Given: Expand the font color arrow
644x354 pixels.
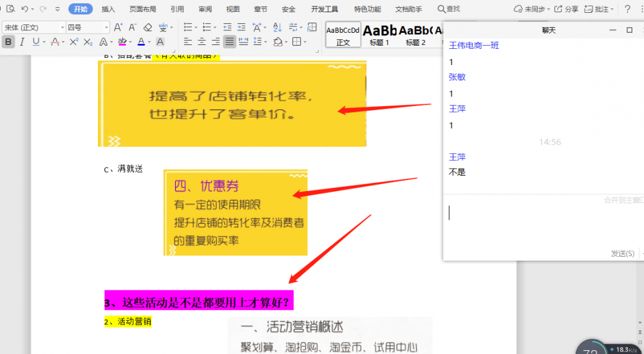Looking at the screenshot, I should (x=149, y=42).
